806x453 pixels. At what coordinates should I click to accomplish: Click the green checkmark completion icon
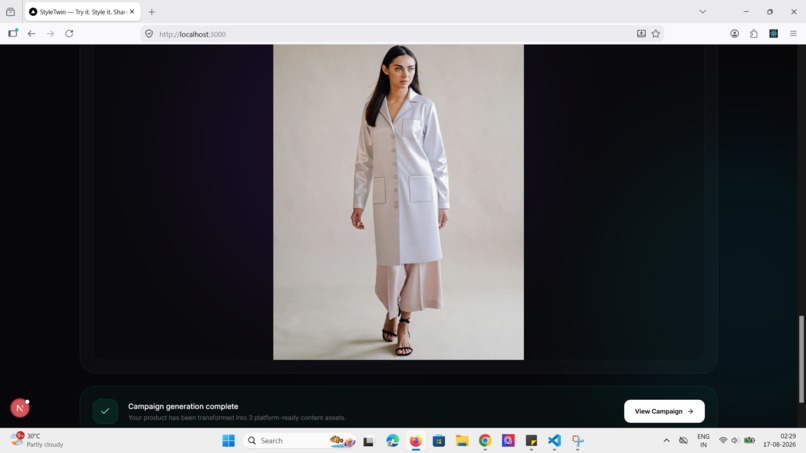pos(105,411)
